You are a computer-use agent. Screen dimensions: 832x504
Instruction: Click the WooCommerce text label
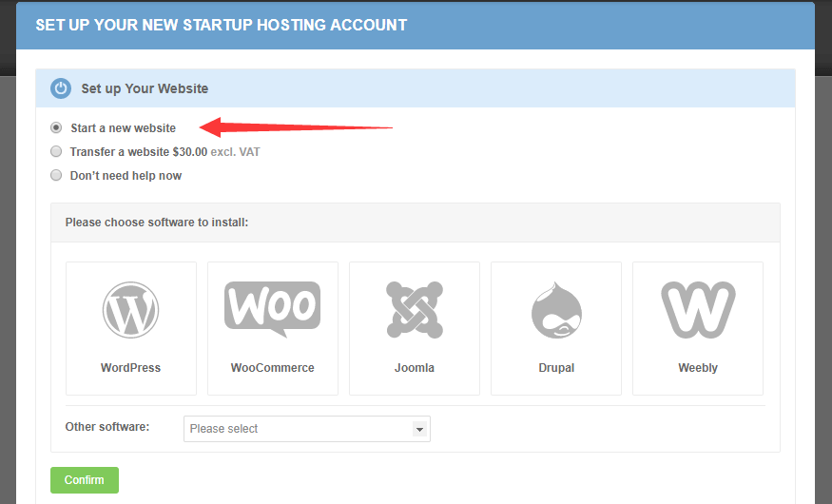tap(272, 368)
